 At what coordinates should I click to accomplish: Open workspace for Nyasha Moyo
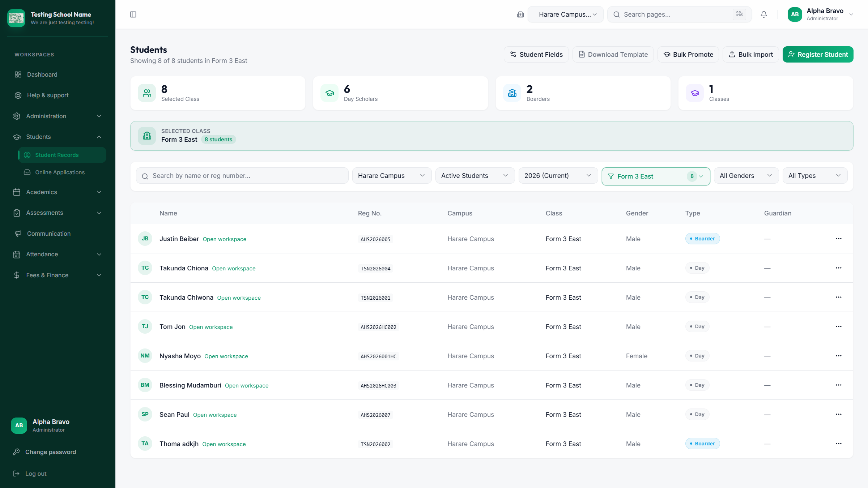click(226, 356)
